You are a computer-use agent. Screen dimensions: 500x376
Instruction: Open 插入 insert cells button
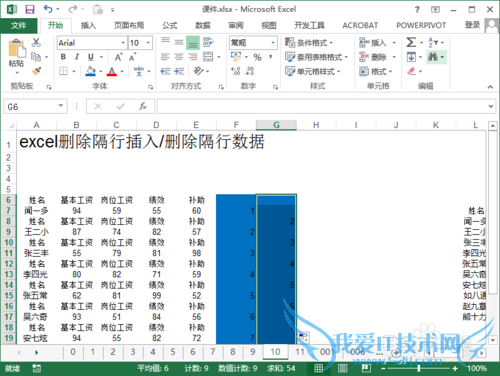[x=377, y=42]
